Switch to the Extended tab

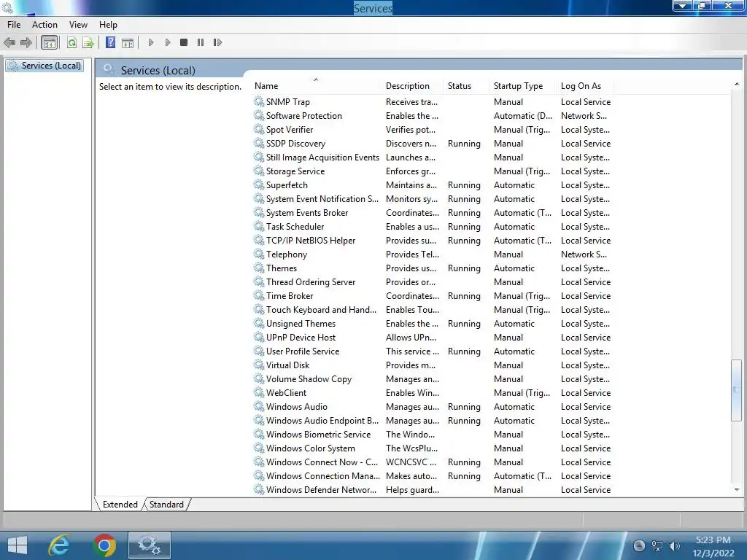coord(120,505)
